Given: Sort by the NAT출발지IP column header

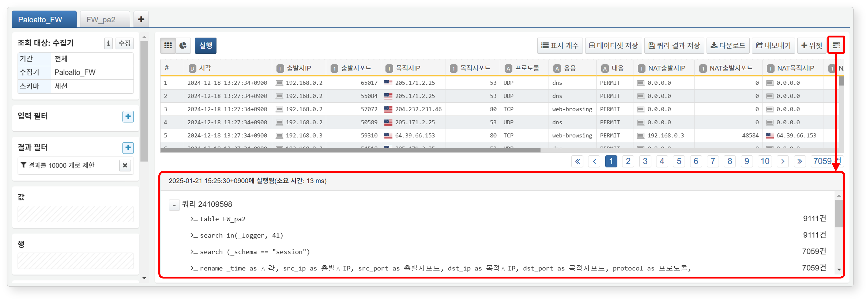Looking at the screenshot, I should [664, 68].
